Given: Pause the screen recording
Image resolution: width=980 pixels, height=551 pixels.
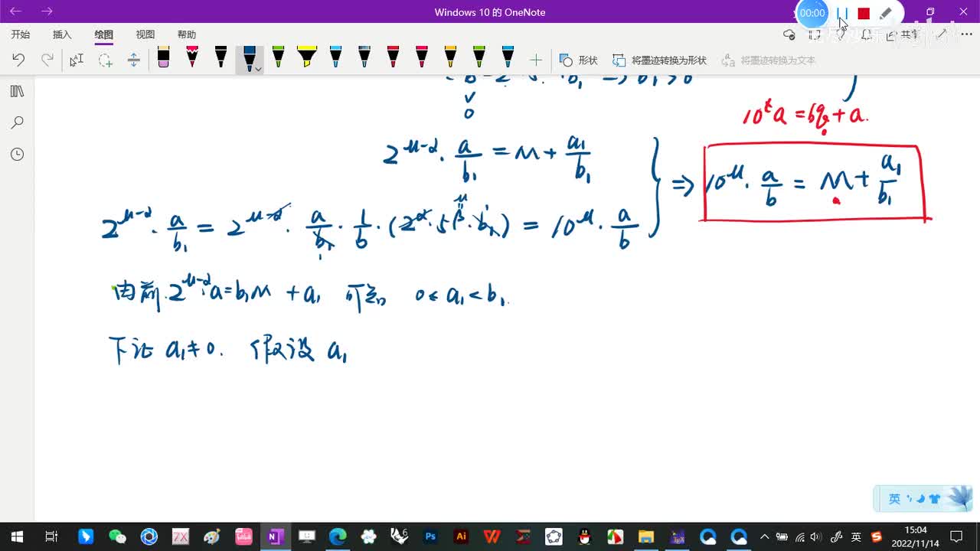Looking at the screenshot, I should point(842,13).
